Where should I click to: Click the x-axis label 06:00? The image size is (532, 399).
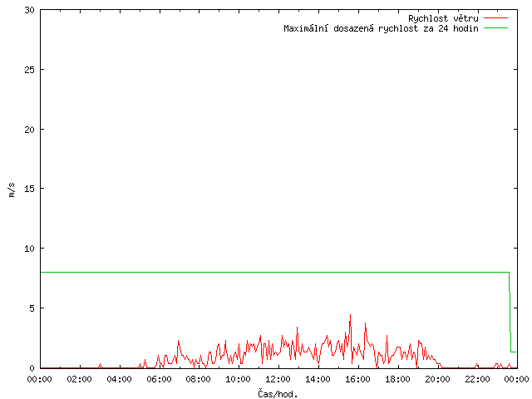pos(159,379)
